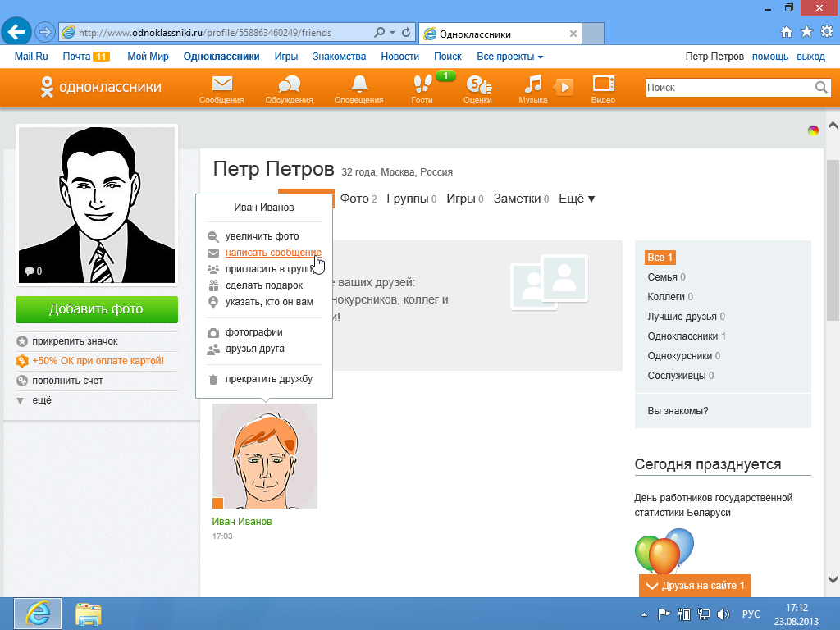840x630 pixels.
Task: Open Internet Explorer from the taskbar
Action: tap(38, 614)
